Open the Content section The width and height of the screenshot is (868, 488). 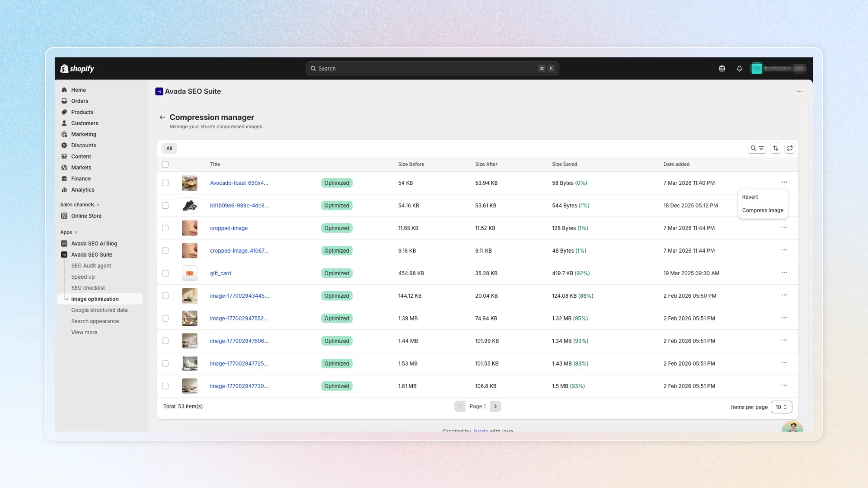point(81,156)
